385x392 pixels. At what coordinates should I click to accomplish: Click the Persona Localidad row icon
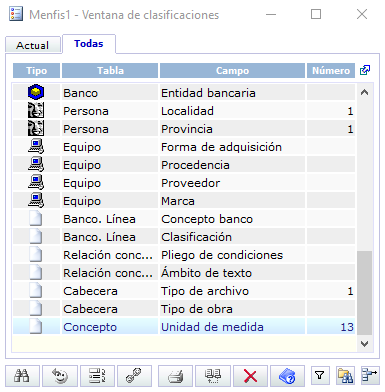click(x=36, y=111)
